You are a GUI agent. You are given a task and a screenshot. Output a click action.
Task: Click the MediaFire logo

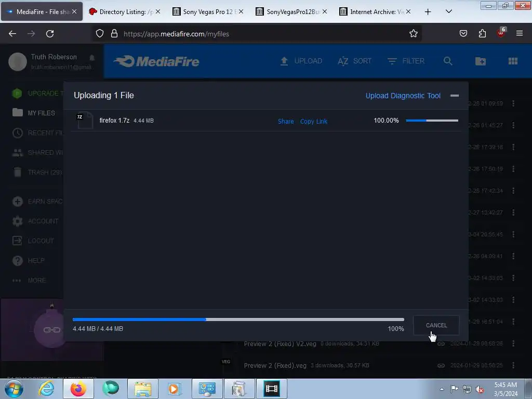click(x=156, y=61)
